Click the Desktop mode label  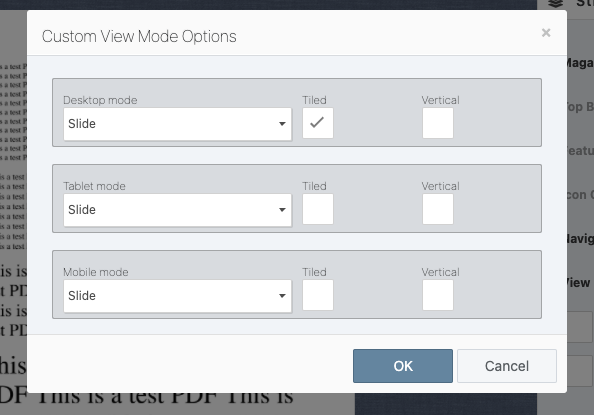click(100, 100)
